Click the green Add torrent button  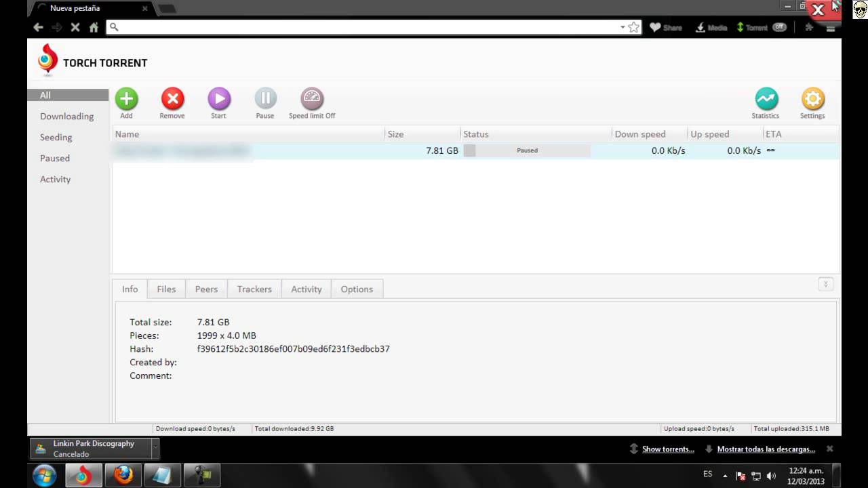(126, 99)
